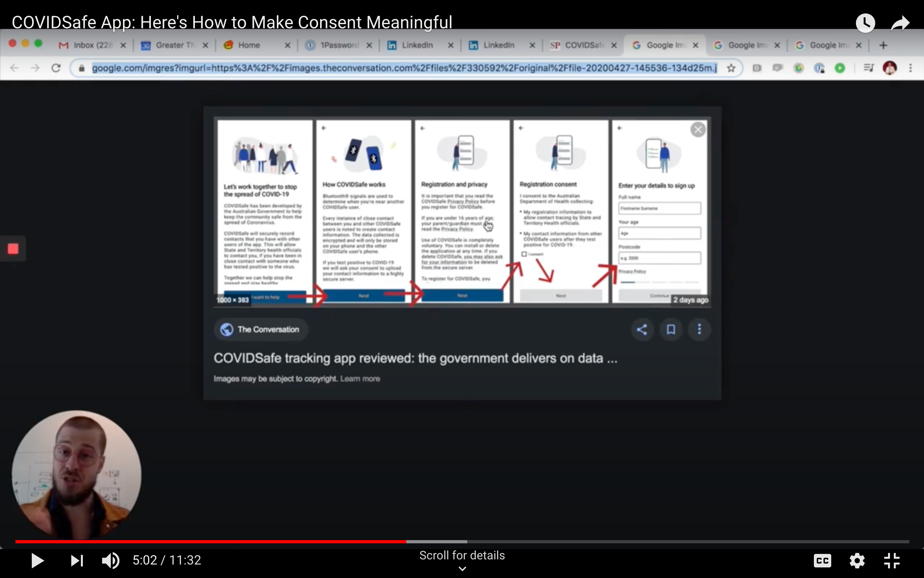Click the green circular extension icon
924x578 pixels.
click(798, 68)
